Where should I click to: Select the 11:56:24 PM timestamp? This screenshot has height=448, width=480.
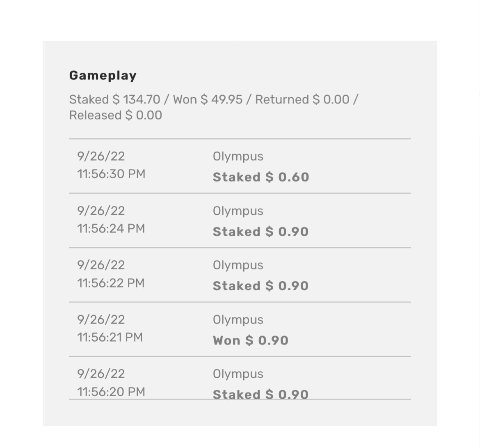point(111,228)
